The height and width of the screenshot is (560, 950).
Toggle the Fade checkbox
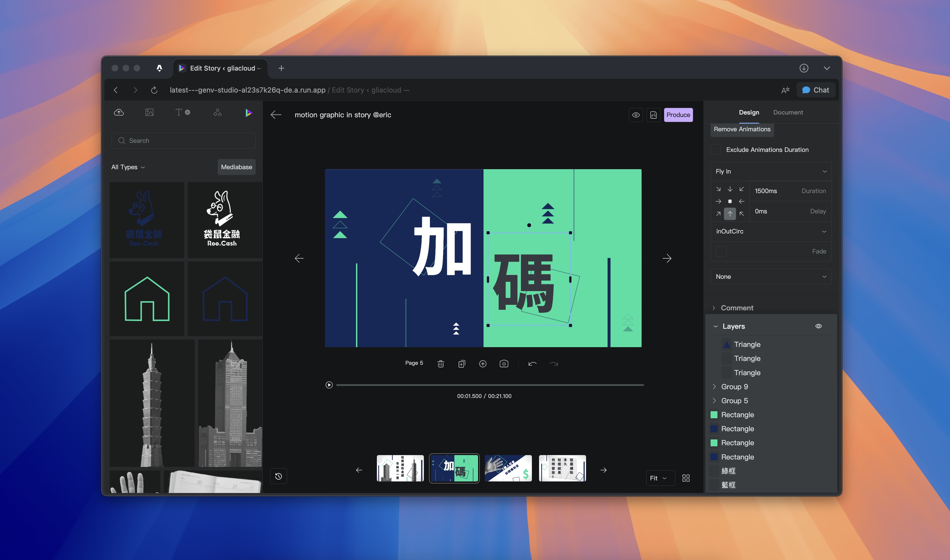[721, 251]
